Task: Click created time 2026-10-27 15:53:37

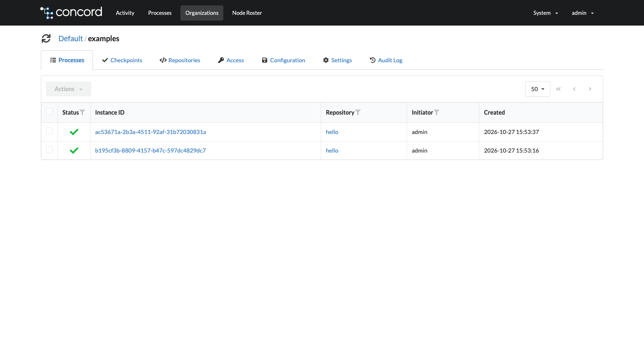Action: coord(511,132)
